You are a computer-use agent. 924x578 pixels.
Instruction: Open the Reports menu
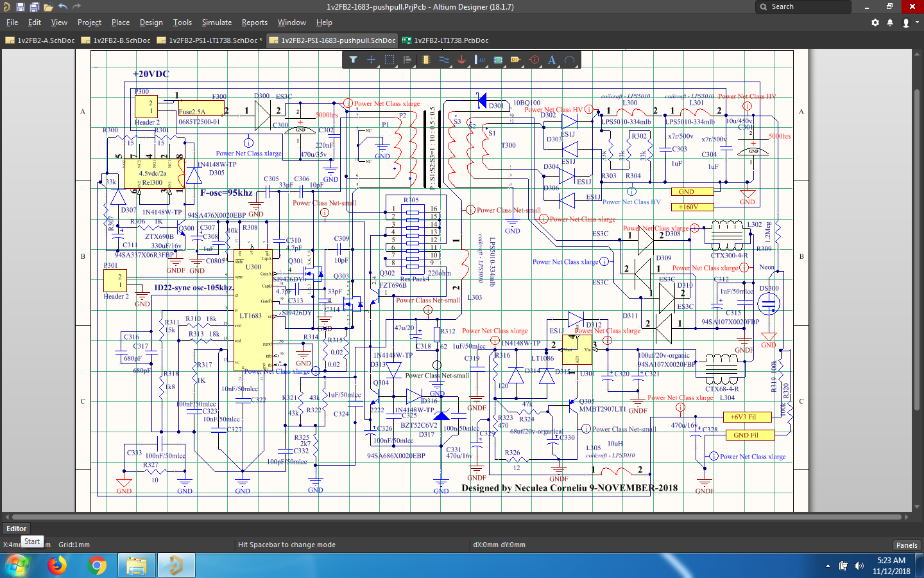255,22
